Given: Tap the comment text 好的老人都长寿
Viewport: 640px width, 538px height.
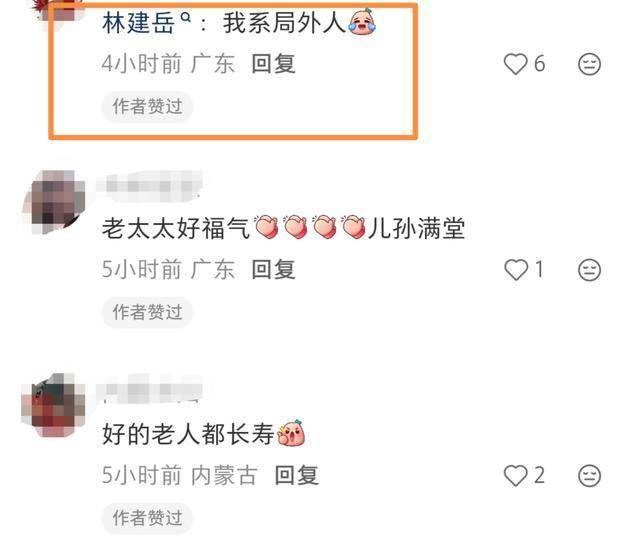Looking at the screenshot, I should point(188,434).
